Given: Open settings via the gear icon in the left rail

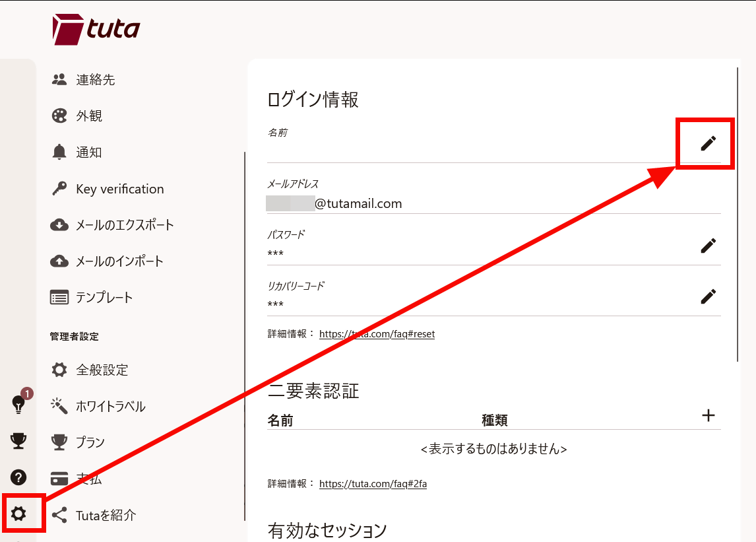Looking at the screenshot, I should pyautogui.click(x=19, y=513).
